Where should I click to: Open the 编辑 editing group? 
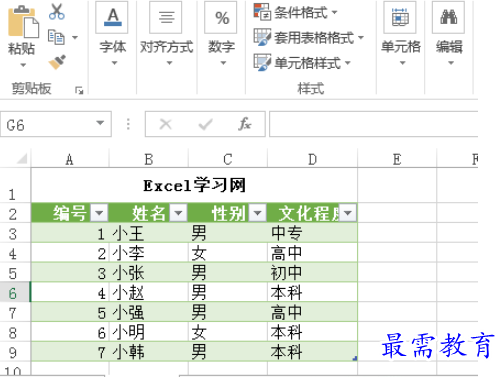(x=449, y=33)
